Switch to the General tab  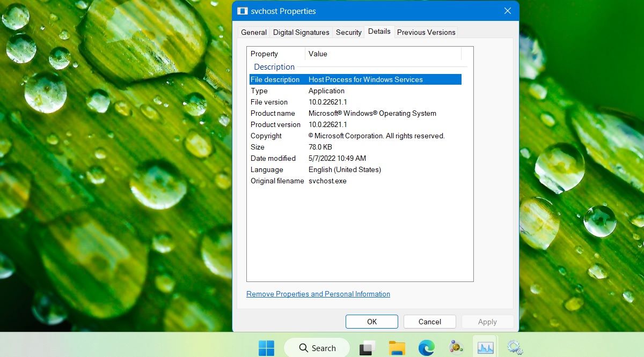tap(253, 32)
